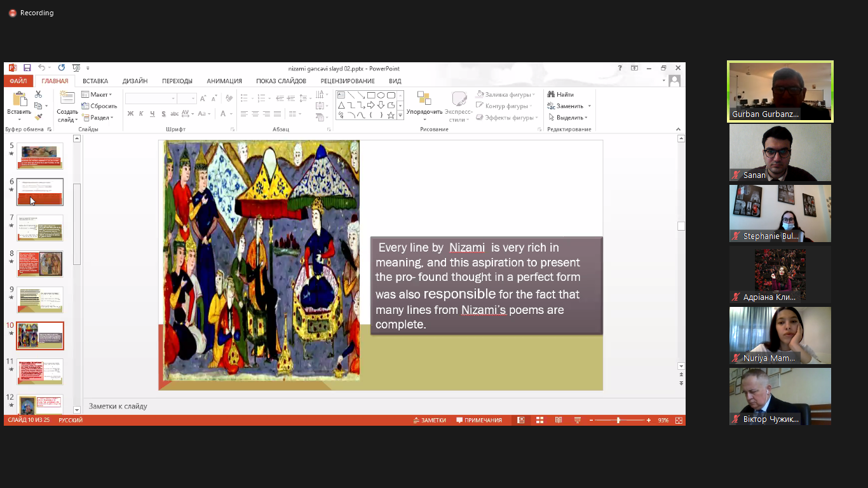The width and height of the screenshot is (868, 488).
Task: Click the Вставить paste icon
Action: (19, 99)
